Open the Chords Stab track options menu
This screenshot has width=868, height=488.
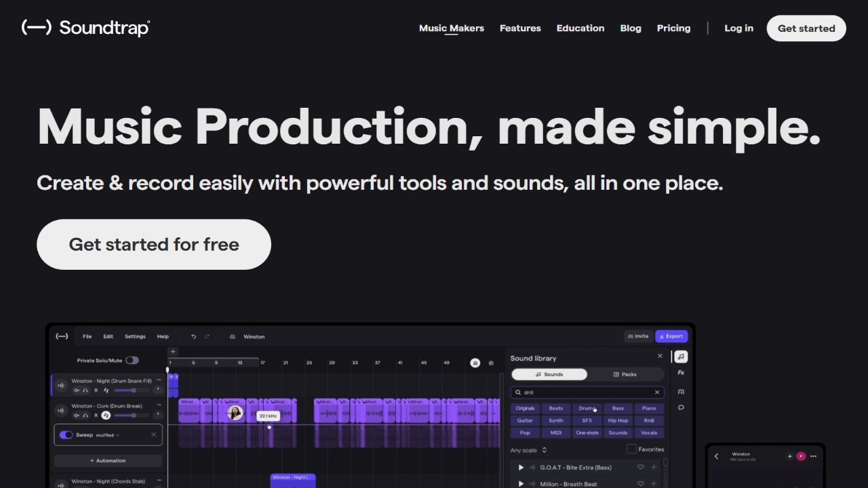(159, 481)
